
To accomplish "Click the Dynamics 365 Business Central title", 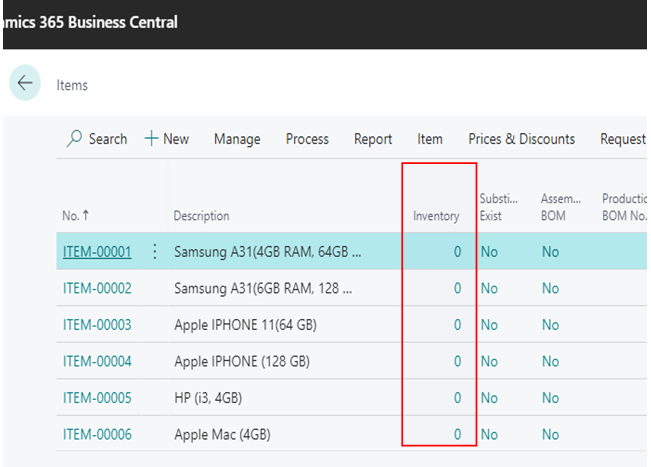I will 91,22.
